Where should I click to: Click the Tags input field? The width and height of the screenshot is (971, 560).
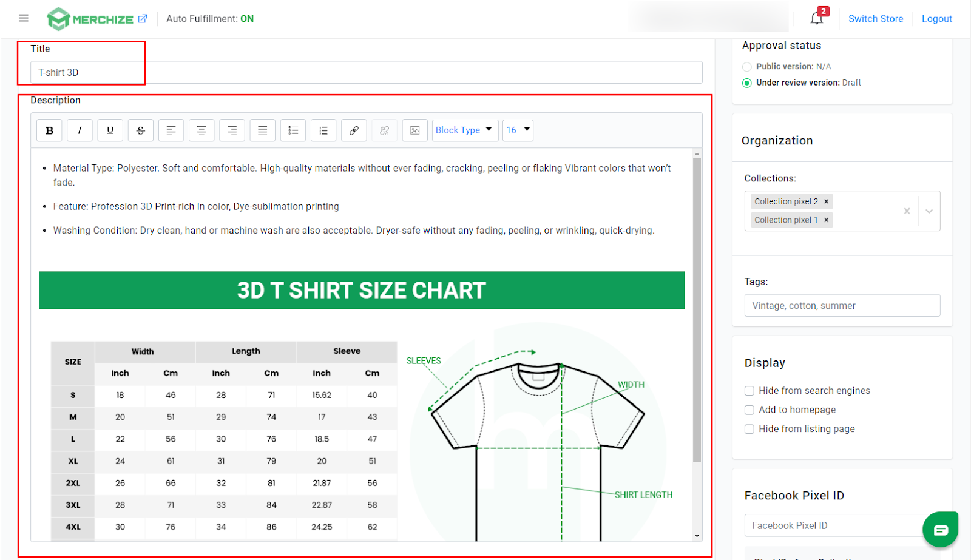[x=842, y=306]
